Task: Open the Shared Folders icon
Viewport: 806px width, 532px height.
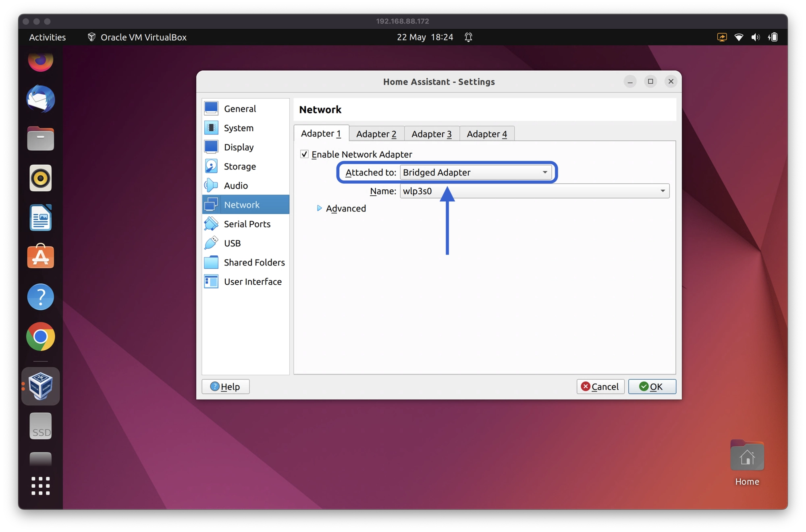Action: coord(211,262)
